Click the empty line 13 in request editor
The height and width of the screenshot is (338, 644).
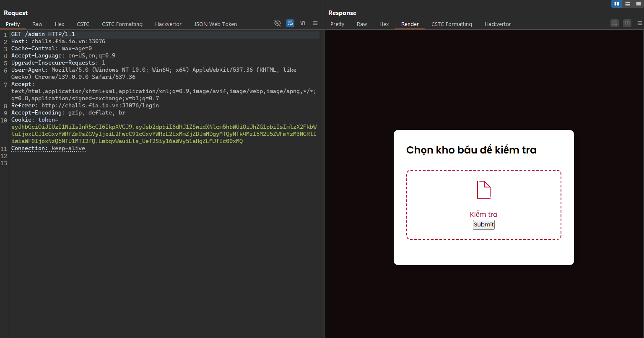165,163
